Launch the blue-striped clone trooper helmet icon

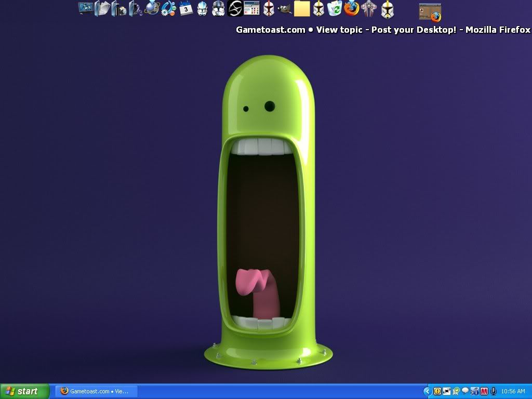point(202,8)
